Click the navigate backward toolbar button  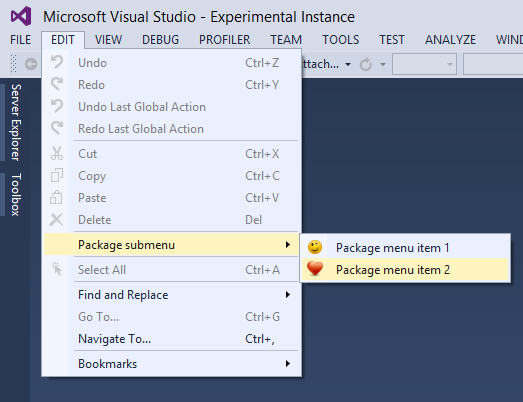click(x=31, y=64)
